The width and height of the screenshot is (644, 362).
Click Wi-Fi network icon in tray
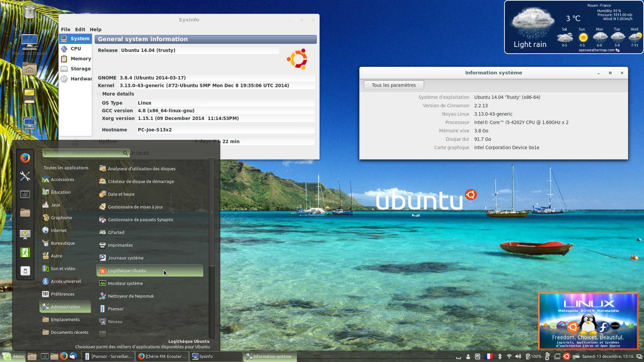click(x=509, y=356)
